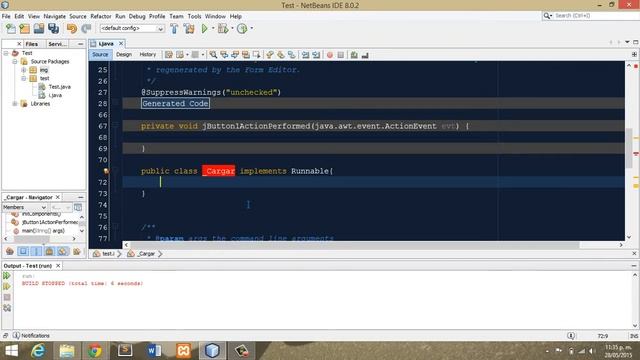Click Find Previous Occurrence icon
This screenshot has width=640, height=360.
(x=224, y=55)
